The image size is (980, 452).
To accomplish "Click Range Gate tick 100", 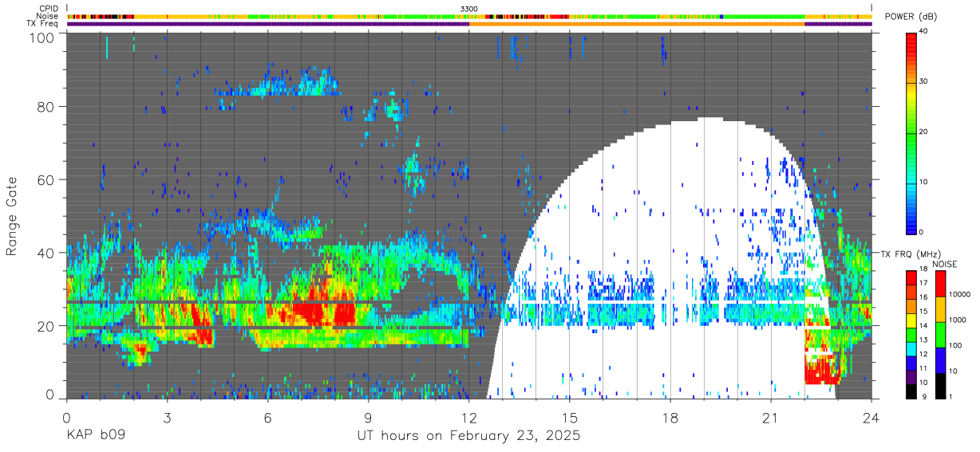I will point(42,37).
